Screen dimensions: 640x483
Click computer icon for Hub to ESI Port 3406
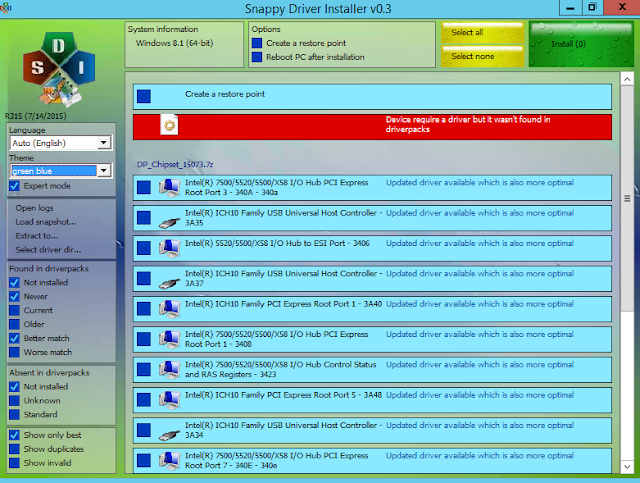point(169,248)
